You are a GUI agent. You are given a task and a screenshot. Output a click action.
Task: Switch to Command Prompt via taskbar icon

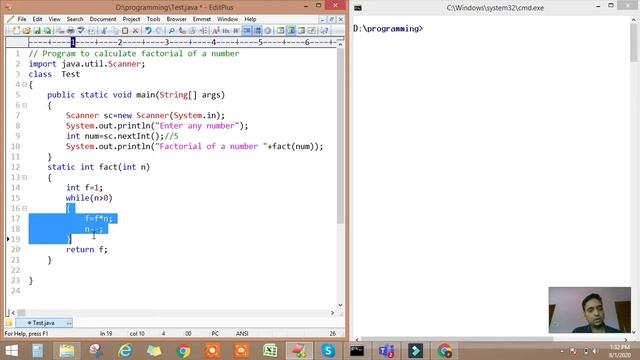[357, 351]
